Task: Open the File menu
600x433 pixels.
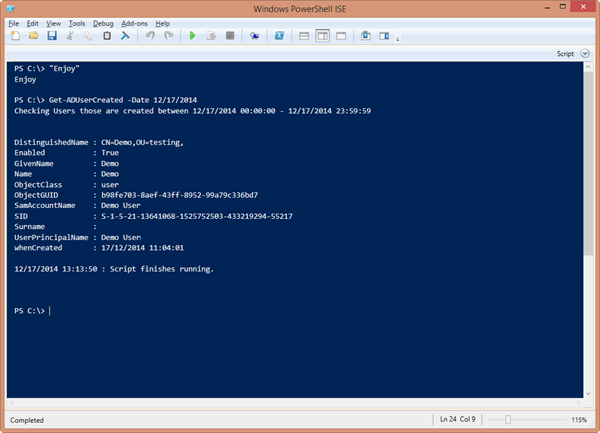Action: tap(14, 24)
